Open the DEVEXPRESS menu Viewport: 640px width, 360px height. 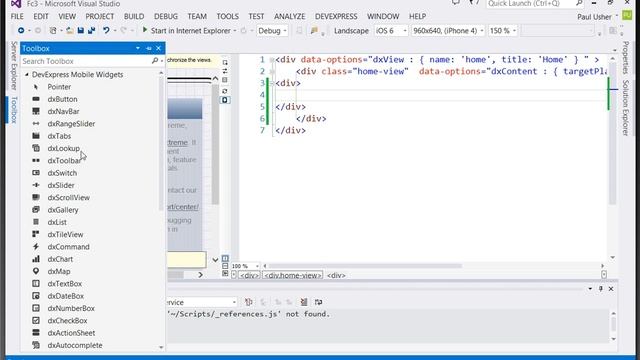pyautogui.click(x=336, y=16)
